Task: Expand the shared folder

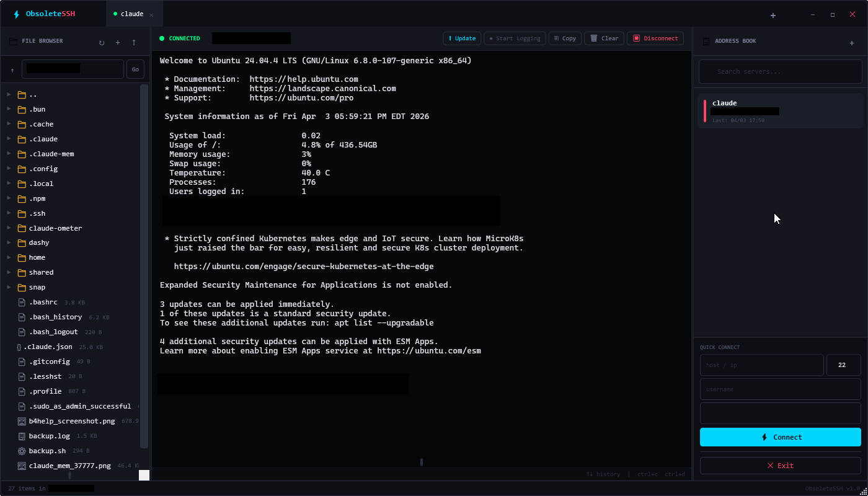Action: [x=9, y=273]
